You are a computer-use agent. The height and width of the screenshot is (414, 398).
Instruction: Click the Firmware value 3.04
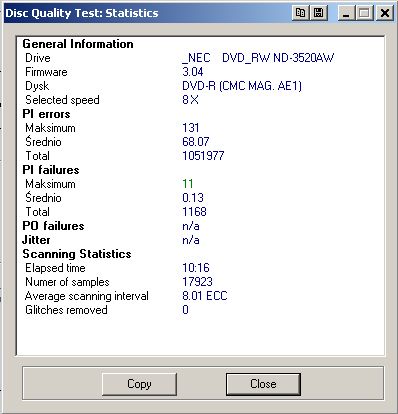(x=193, y=72)
